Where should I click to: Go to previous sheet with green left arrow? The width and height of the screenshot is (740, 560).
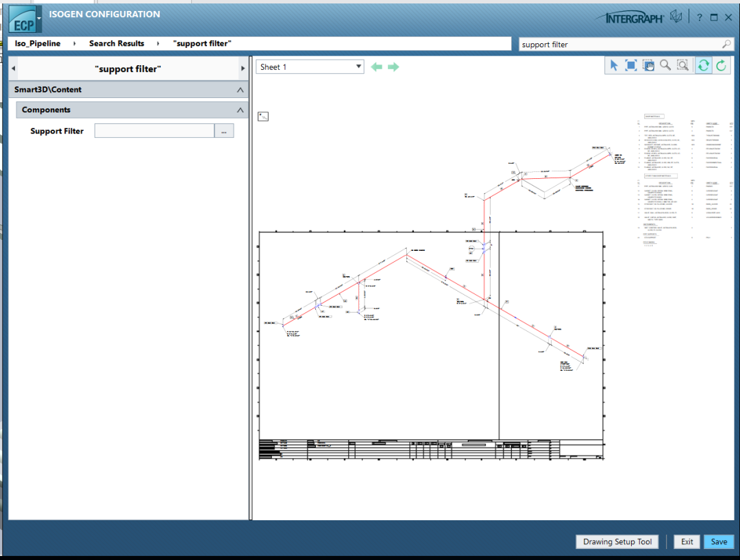coord(377,67)
